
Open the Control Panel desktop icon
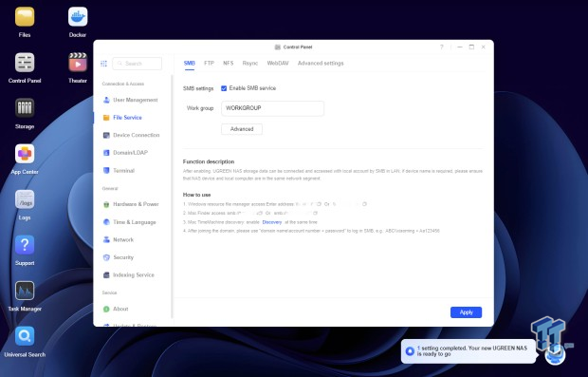(x=25, y=63)
